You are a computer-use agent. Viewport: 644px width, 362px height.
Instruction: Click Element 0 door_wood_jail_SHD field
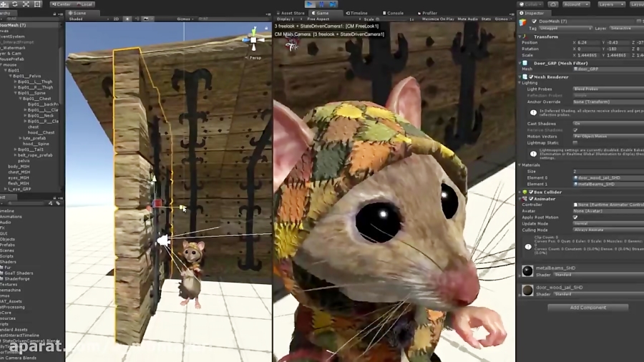608,177
